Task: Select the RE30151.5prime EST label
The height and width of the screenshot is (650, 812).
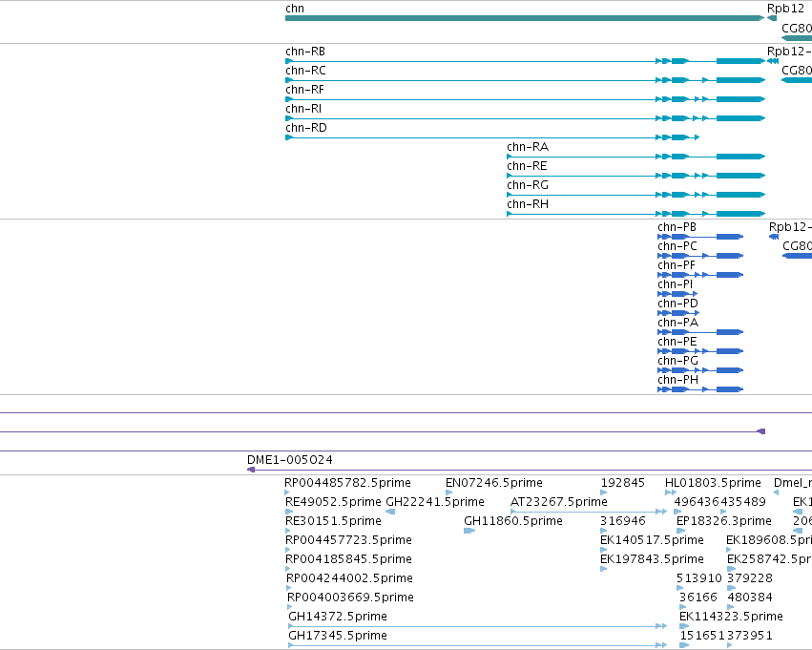Action: click(333, 521)
